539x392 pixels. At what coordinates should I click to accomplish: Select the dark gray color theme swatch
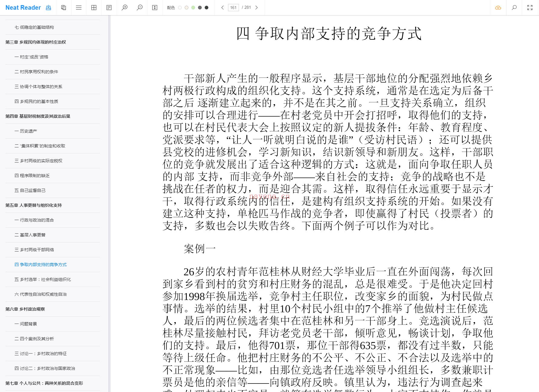click(200, 8)
